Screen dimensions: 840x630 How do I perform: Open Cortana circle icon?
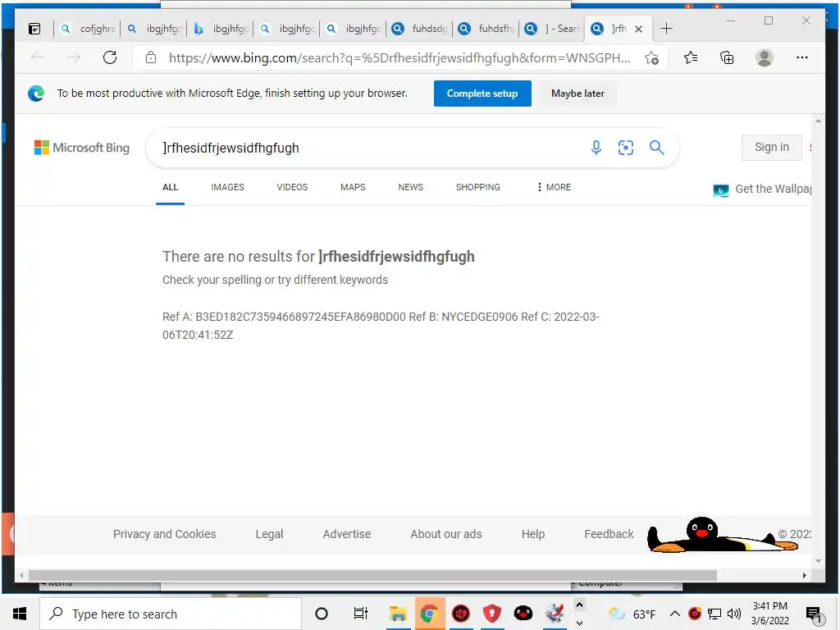(321, 614)
